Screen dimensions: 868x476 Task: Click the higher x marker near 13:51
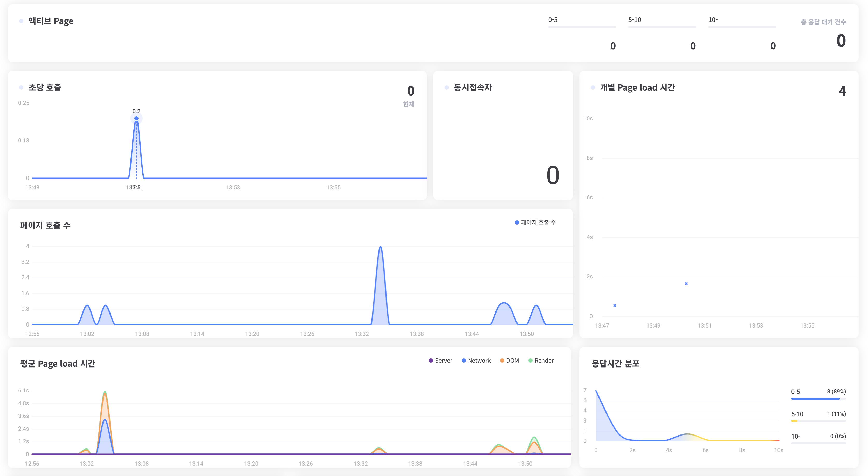pyautogui.click(x=686, y=283)
